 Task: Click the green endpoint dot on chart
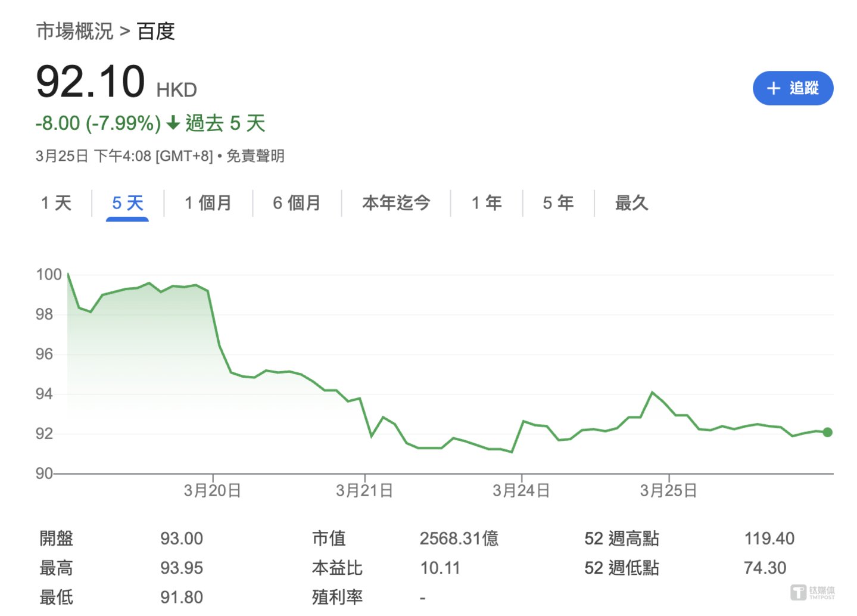pos(827,433)
